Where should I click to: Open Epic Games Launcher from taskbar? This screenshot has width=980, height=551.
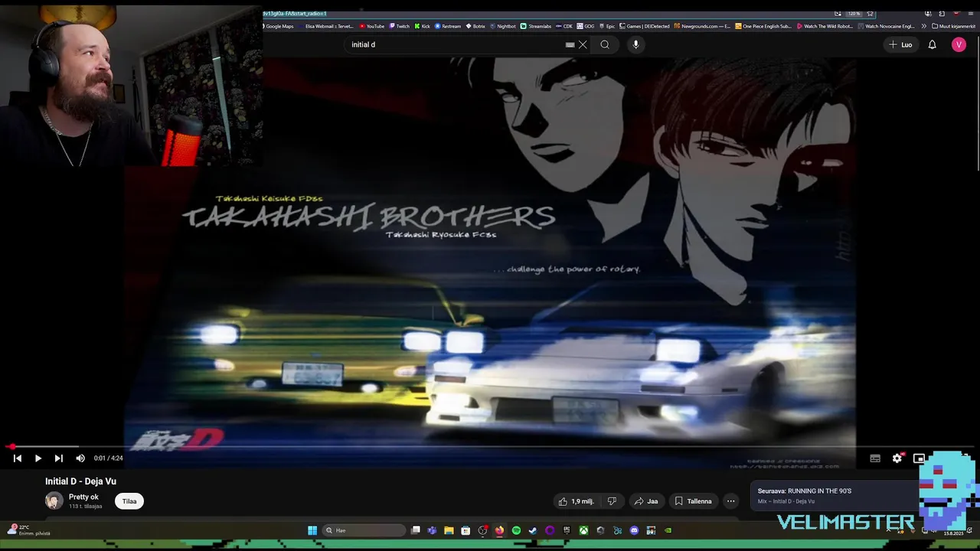(x=567, y=530)
